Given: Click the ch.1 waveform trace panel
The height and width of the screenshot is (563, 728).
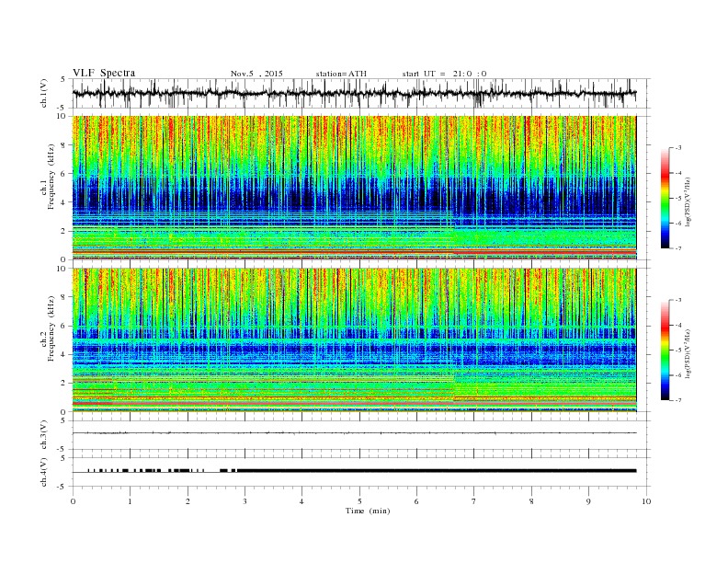Looking at the screenshot, I should tap(361, 93).
